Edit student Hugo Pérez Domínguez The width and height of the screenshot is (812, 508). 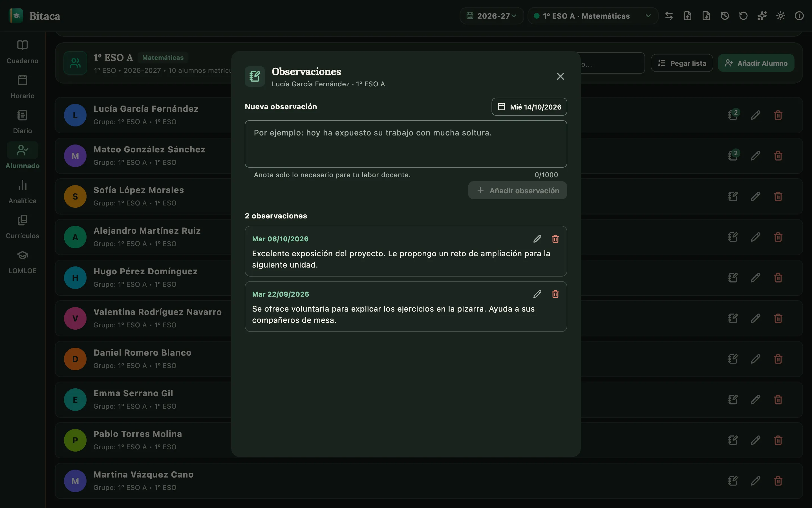(756, 278)
